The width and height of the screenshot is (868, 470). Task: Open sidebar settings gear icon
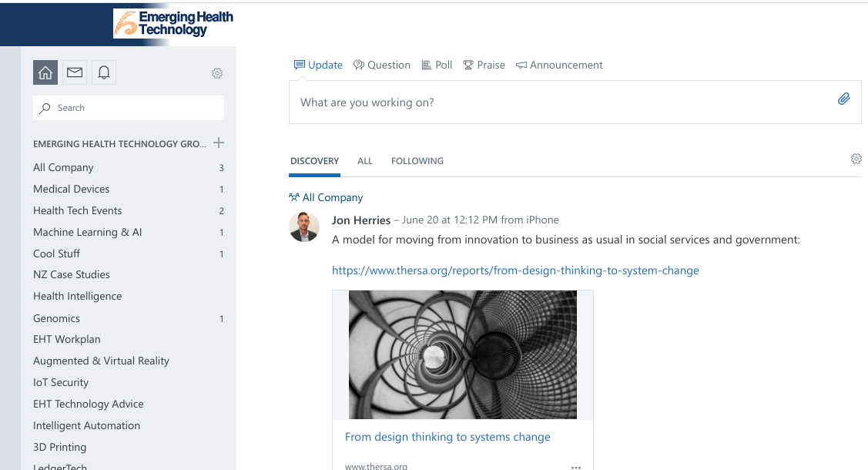pyautogui.click(x=217, y=73)
